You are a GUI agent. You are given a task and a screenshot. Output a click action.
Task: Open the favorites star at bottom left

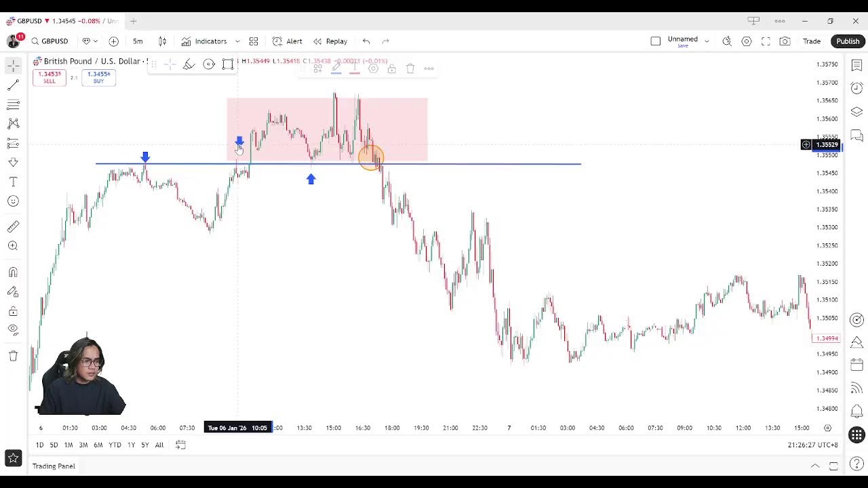13,459
